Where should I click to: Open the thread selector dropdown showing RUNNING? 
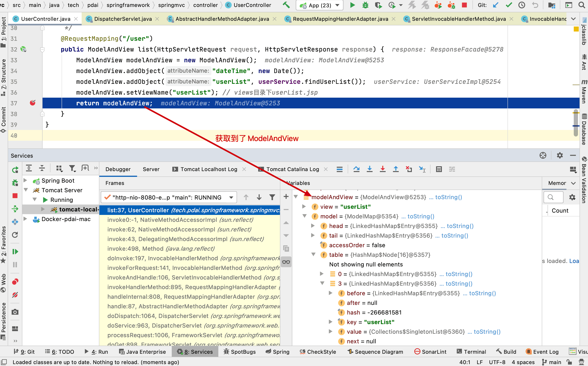tap(169, 197)
